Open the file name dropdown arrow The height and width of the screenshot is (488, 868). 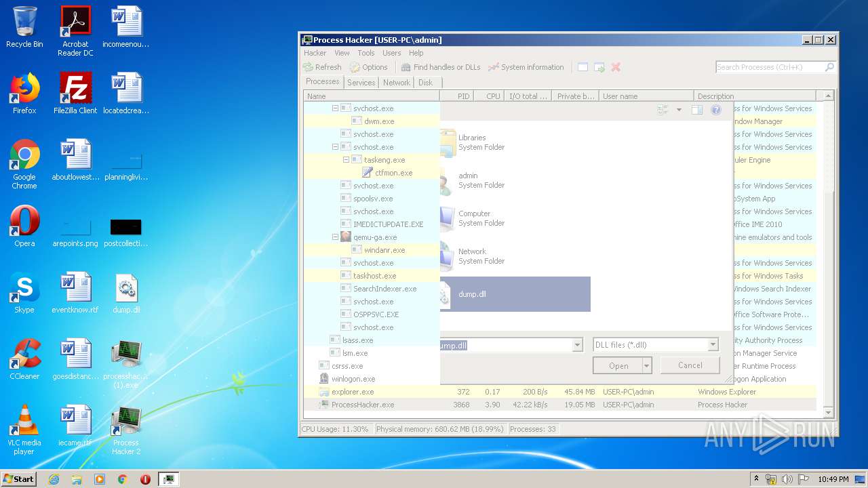tap(577, 345)
